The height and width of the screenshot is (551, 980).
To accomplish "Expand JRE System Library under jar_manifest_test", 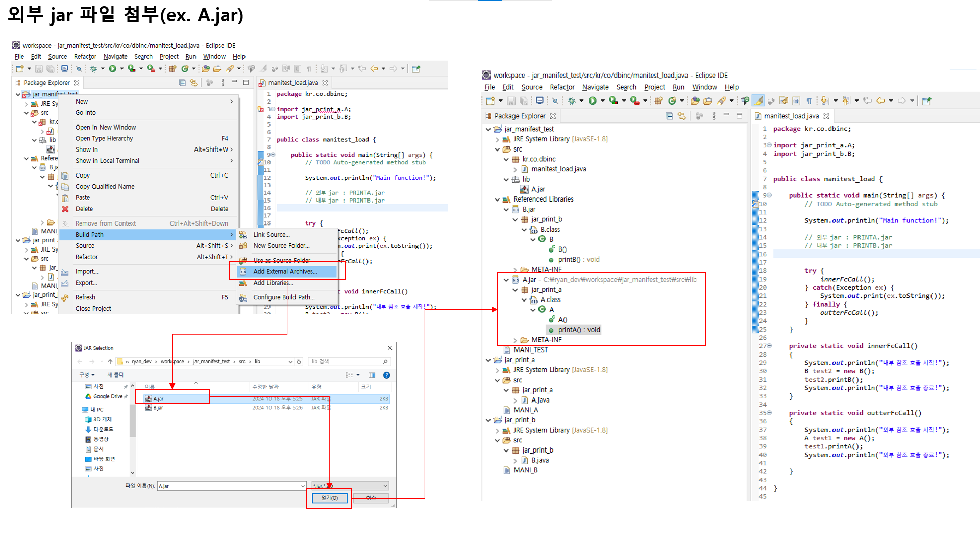I will (x=497, y=139).
